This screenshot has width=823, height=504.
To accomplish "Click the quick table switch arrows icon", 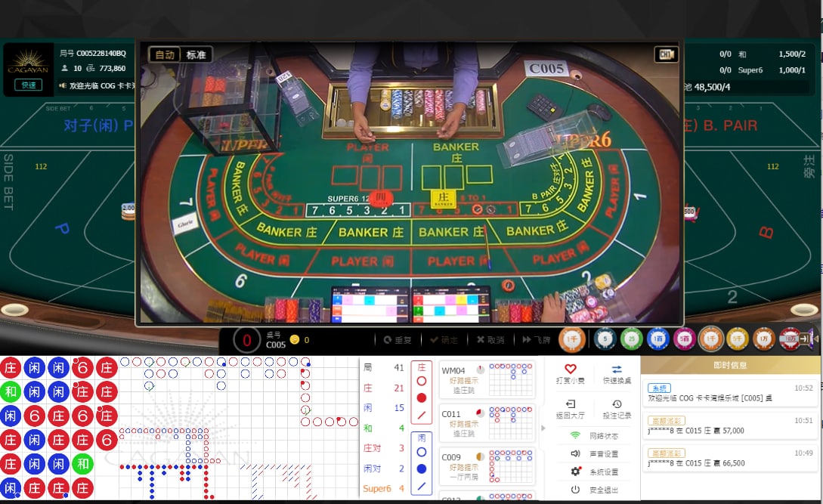I will tap(616, 369).
